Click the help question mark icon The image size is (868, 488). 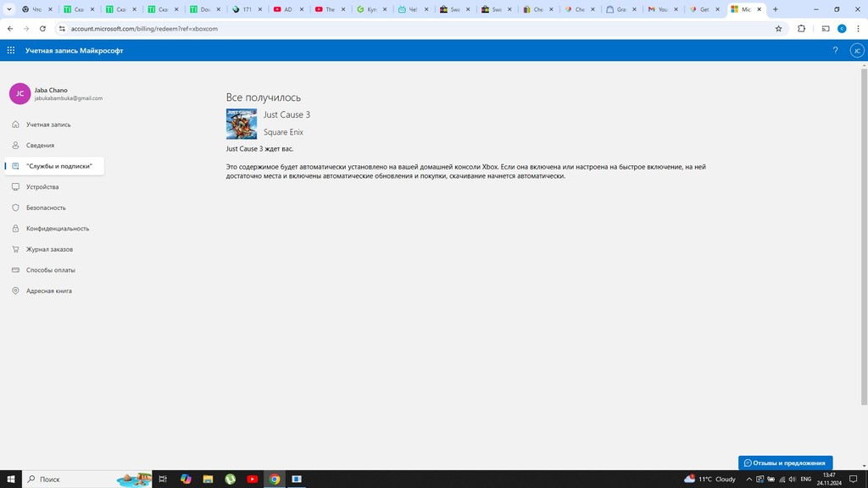point(835,50)
